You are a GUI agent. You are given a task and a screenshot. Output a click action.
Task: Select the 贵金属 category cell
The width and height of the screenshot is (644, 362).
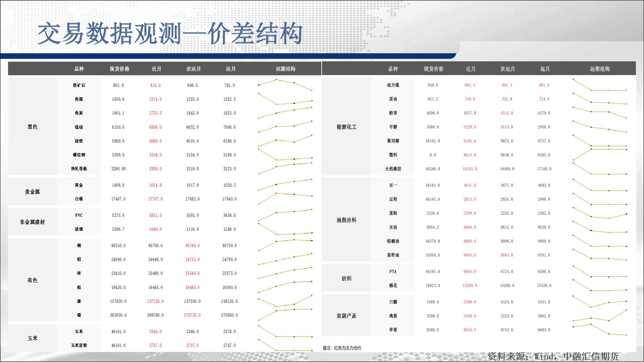[33, 192]
